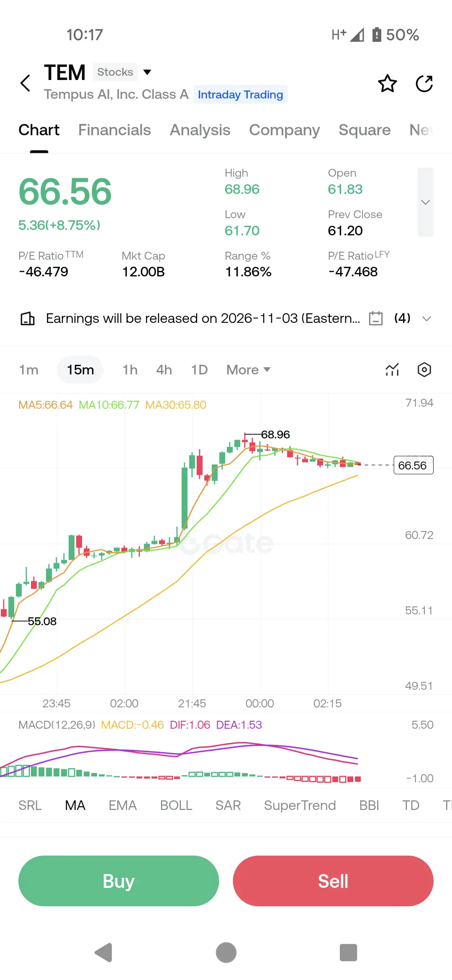The image size is (452, 980).
Task: Tap the MA5:66.64 indicator label
Action: click(46, 405)
